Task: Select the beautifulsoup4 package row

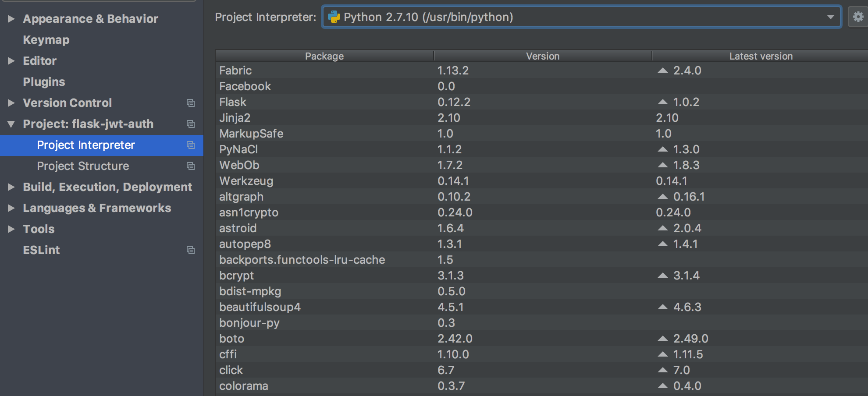Action: tap(542, 307)
